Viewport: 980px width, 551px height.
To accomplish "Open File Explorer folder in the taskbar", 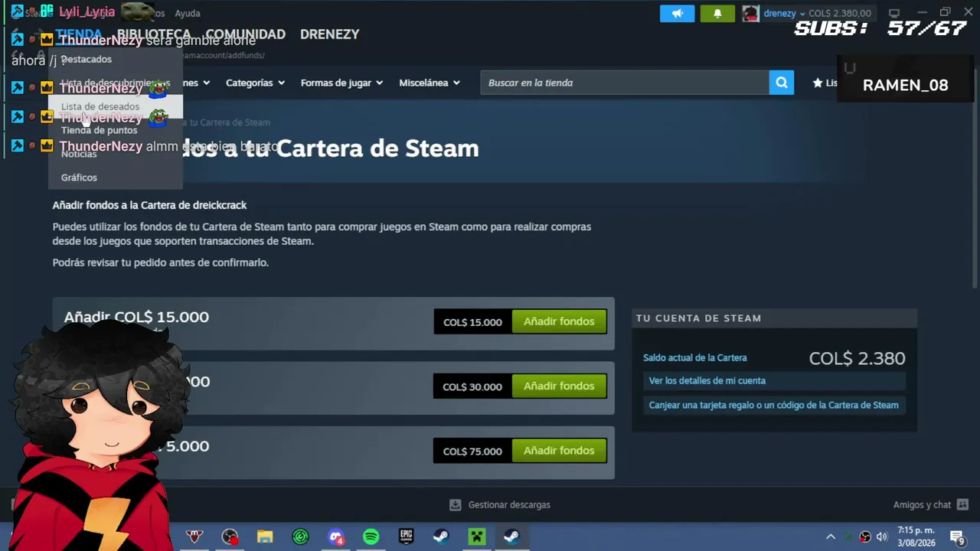I will point(265,536).
